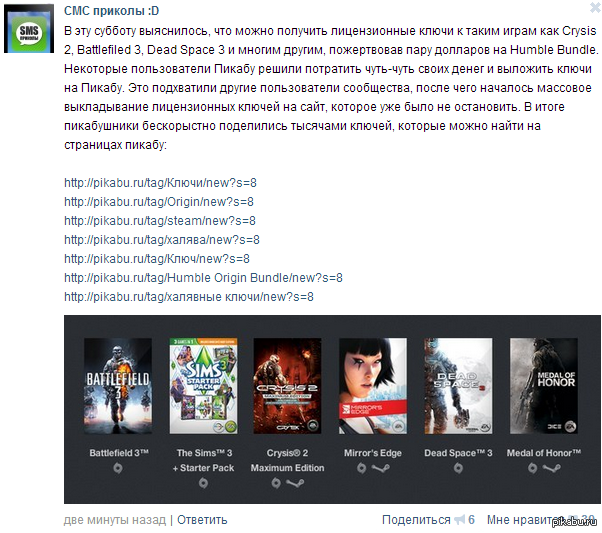Click the Origin icon under Battlefield 3
The image size is (602, 533).
point(118,468)
